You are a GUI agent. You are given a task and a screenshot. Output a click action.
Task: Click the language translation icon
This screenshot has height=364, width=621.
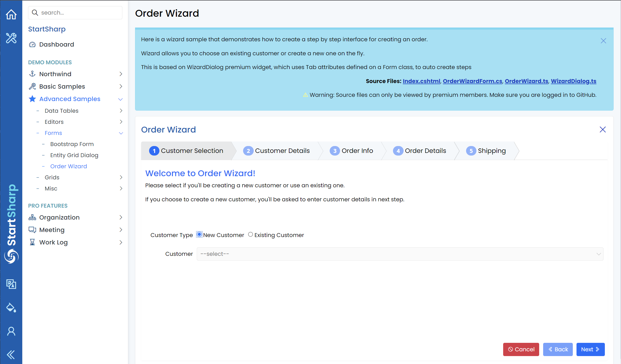click(11, 284)
